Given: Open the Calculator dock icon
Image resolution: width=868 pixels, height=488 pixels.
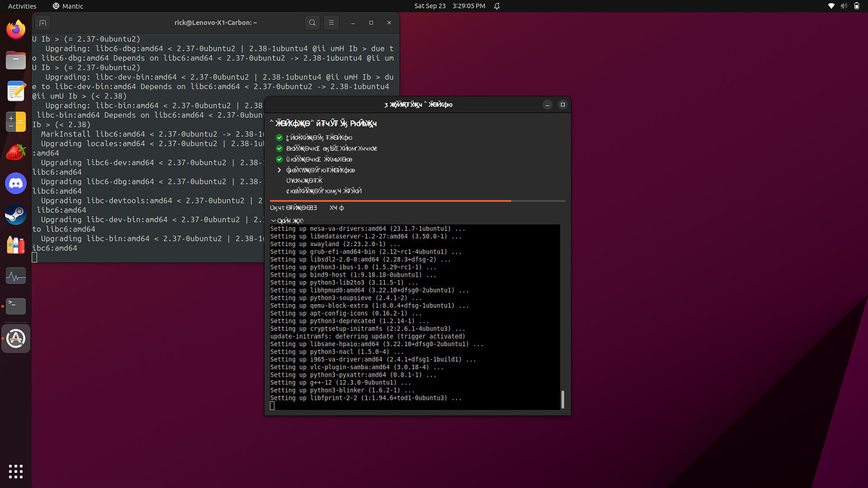Looking at the screenshot, I should pyautogui.click(x=16, y=122).
